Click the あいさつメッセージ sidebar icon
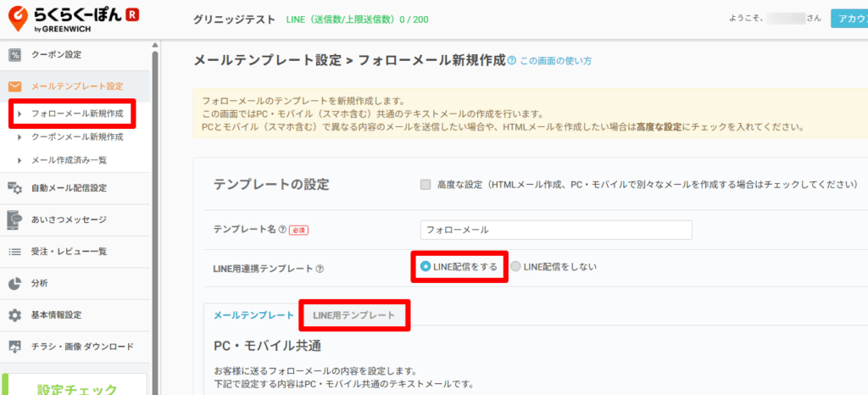This screenshot has width=868, height=395. click(14, 220)
